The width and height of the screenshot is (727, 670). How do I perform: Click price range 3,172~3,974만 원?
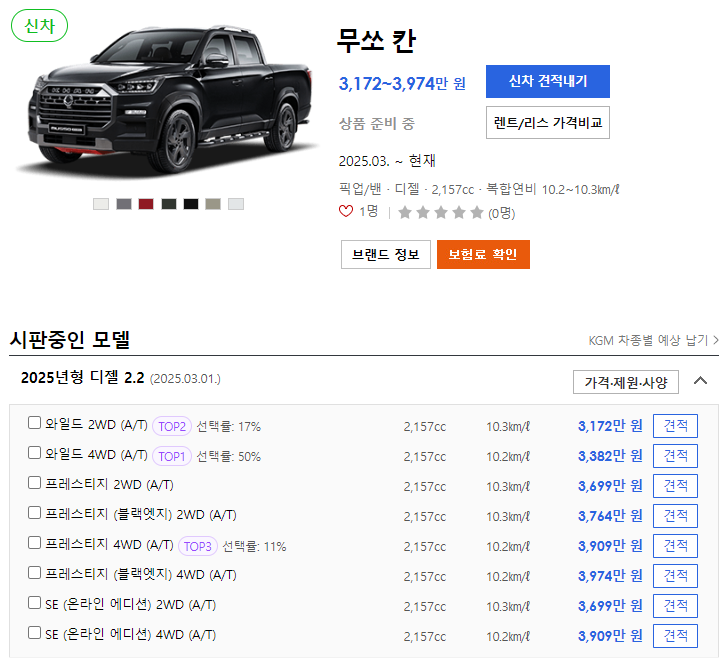[402, 84]
